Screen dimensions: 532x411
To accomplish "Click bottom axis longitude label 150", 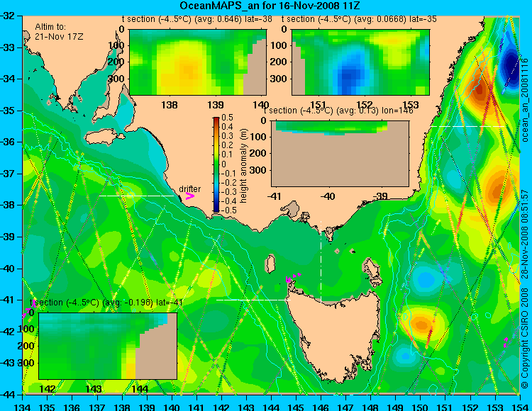I will tap(421, 407).
